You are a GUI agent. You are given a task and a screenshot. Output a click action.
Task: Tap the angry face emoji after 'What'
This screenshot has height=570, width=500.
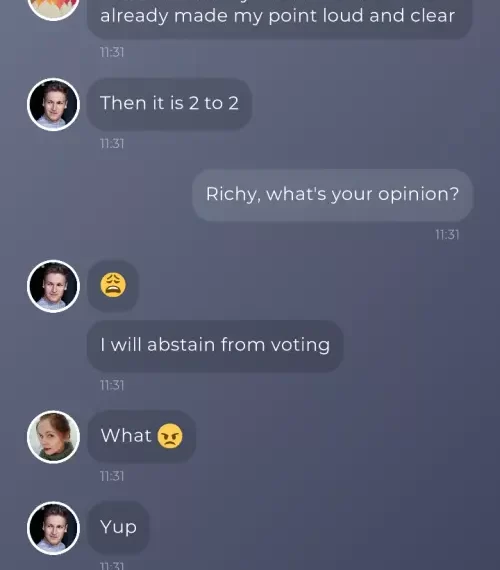click(x=170, y=436)
